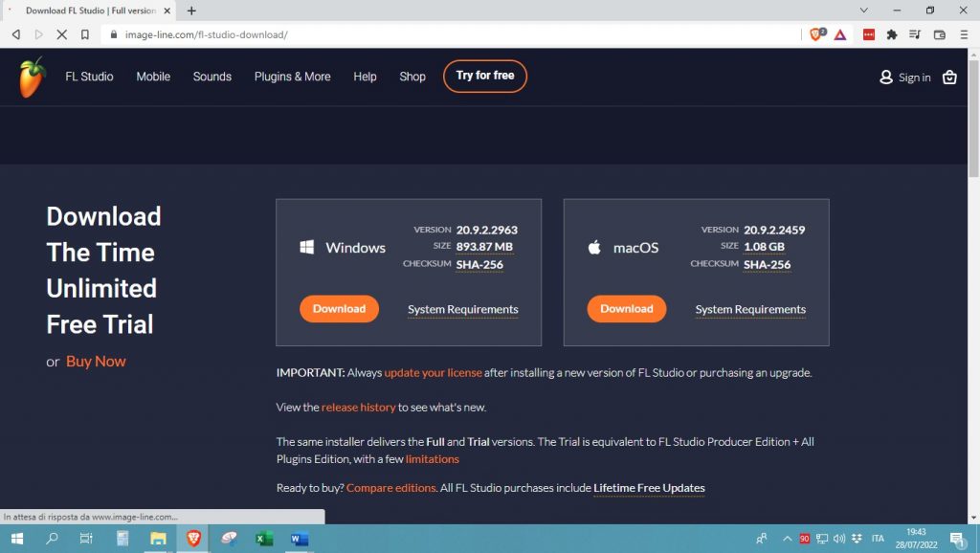The width and height of the screenshot is (980, 553).
Task: Bookmark this page with the bookmark icon
Action: [85, 34]
